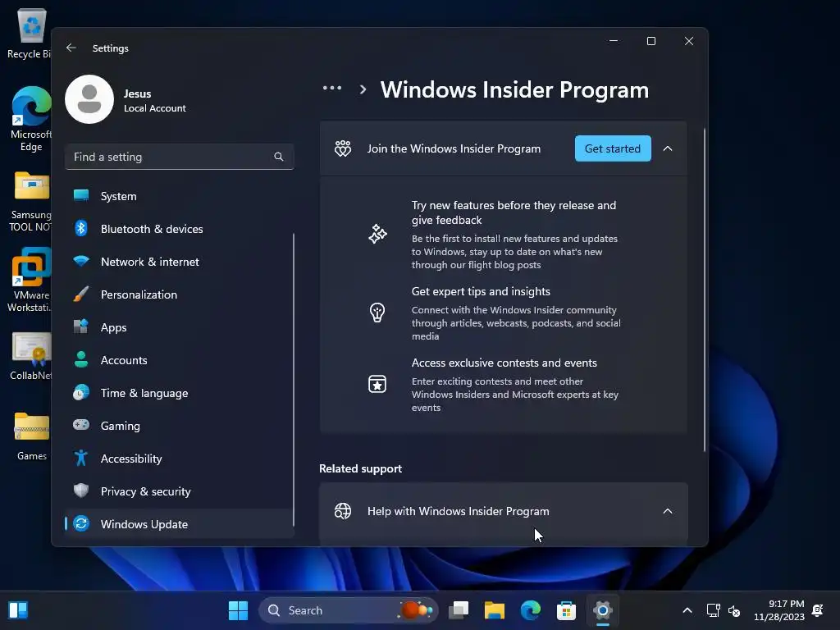Click the network display tray icon
This screenshot has height=630, width=840.
(713, 610)
